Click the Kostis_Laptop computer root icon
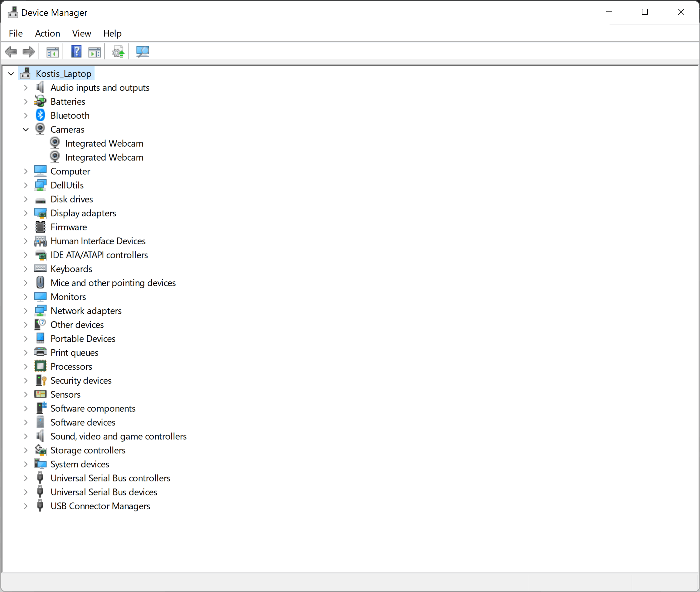 pyautogui.click(x=25, y=73)
